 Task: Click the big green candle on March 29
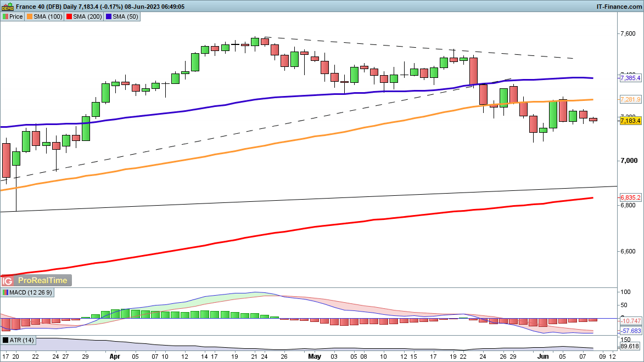point(86,128)
